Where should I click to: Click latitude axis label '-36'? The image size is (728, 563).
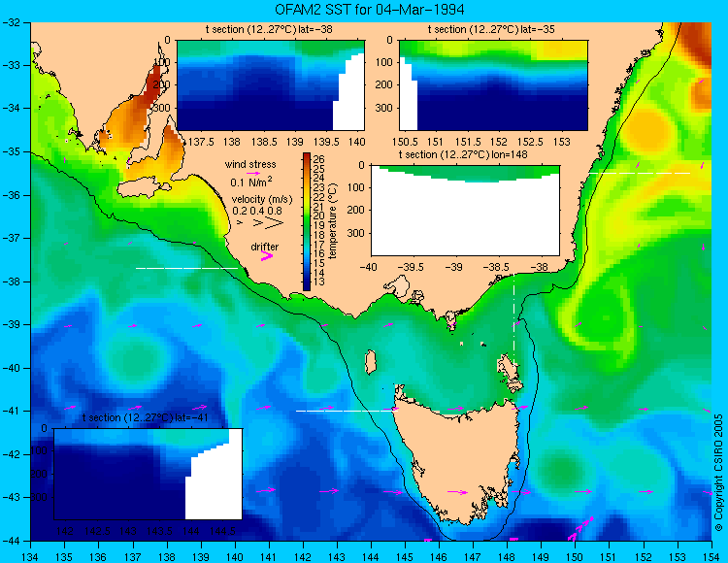tap(11, 195)
